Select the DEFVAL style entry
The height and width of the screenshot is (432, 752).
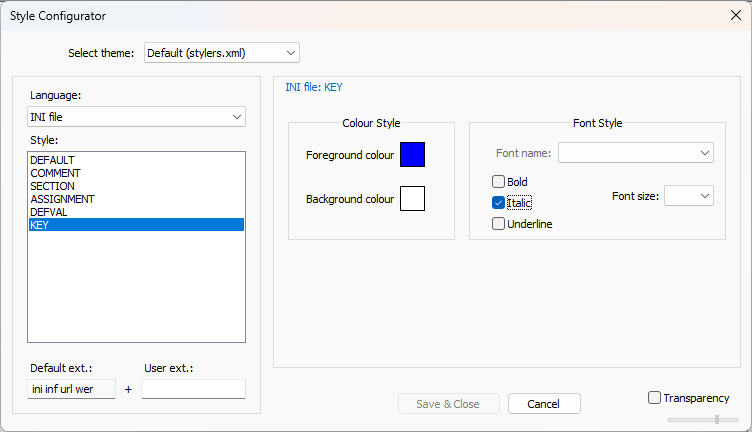tap(50, 212)
